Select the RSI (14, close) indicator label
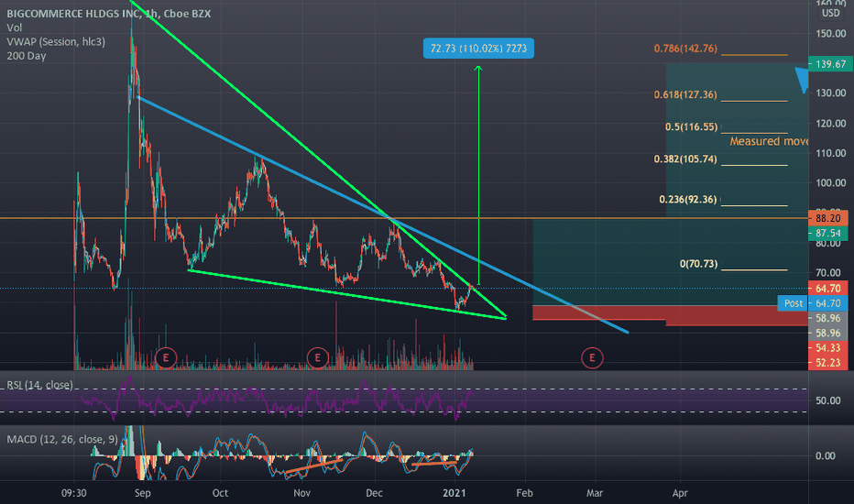The image size is (854, 504). (39, 385)
